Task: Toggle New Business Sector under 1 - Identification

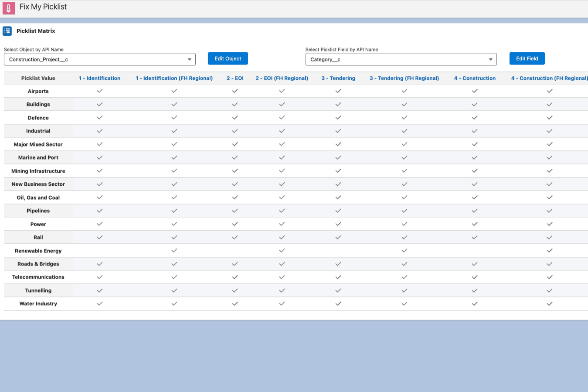Action: click(100, 184)
